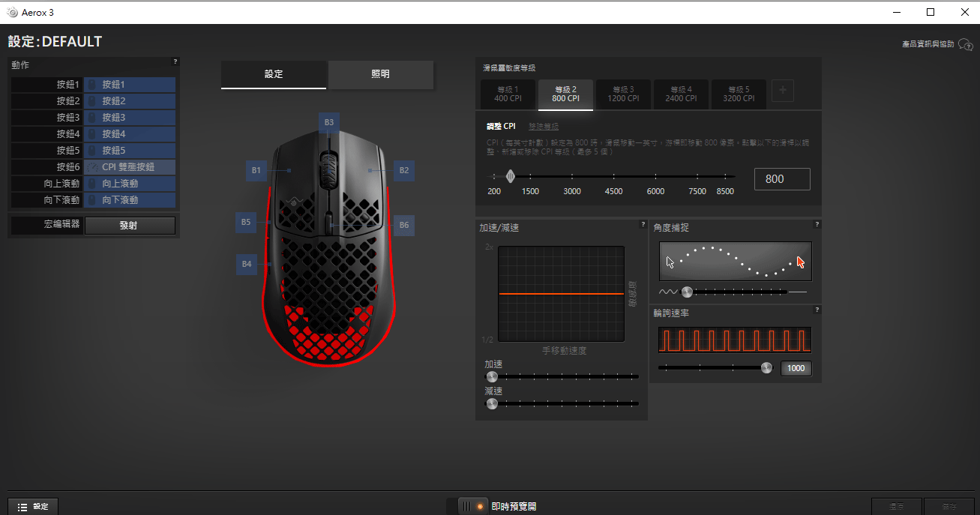
Task: Open help for 角度捕捉 panel
Action: pos(817,224)
